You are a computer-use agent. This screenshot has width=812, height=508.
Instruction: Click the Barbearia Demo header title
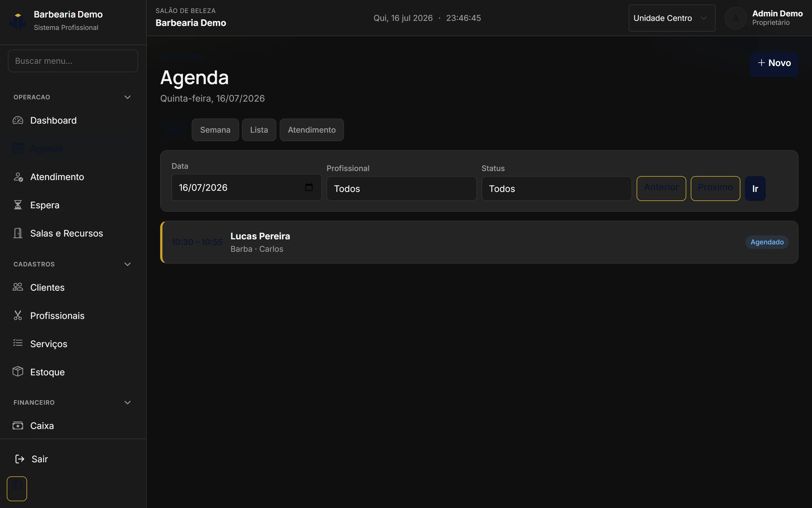click(x=191, y=23)
